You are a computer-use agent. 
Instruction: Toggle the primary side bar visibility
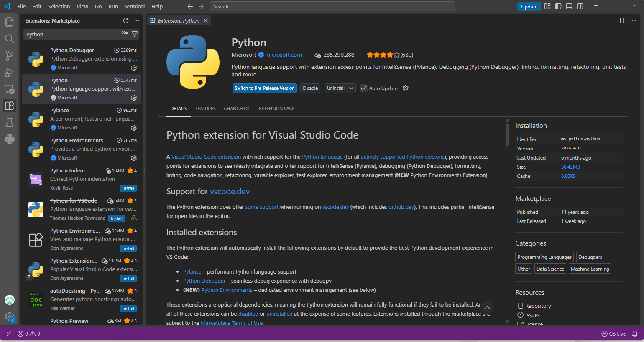click(x=558, y=6)
